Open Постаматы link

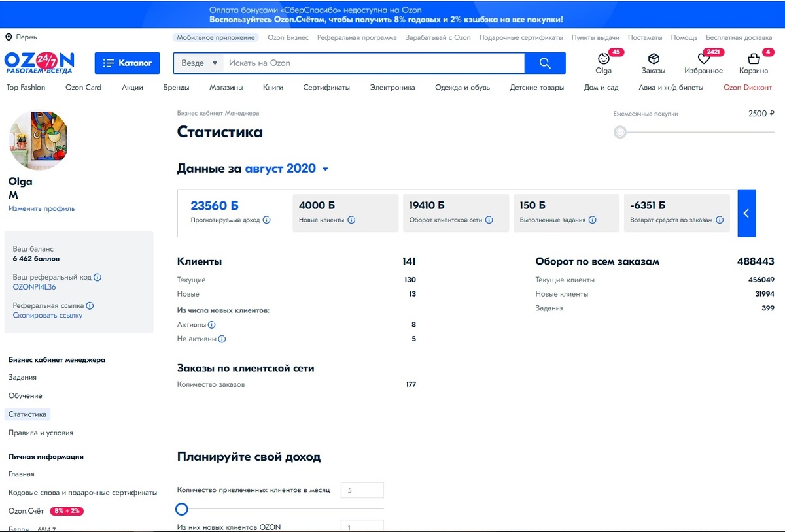645,37
